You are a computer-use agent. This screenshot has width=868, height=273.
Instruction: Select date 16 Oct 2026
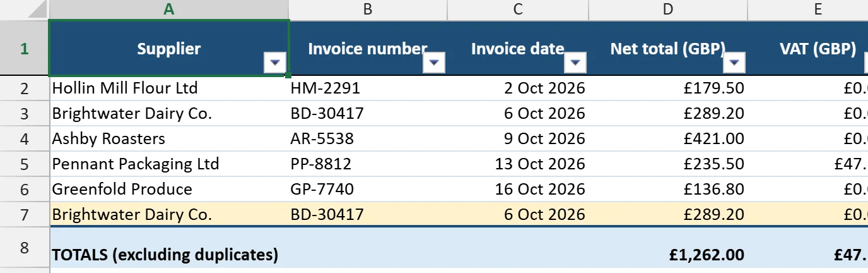pyautogui.click(x=519, y=189)
